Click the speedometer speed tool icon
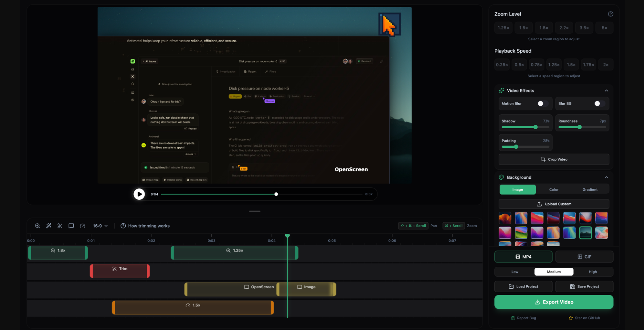Image resolution: width=644 pixels, height=330 pixels. coord(82,226)
